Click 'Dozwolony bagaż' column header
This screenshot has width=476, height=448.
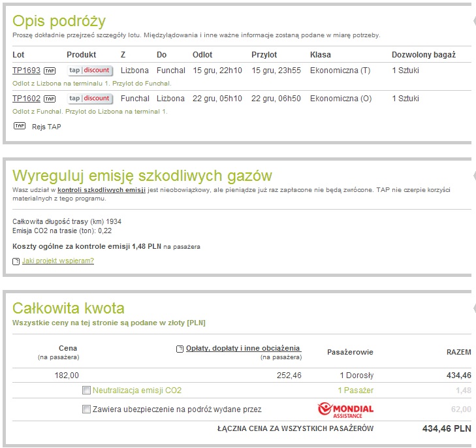(x=424, y=55)
